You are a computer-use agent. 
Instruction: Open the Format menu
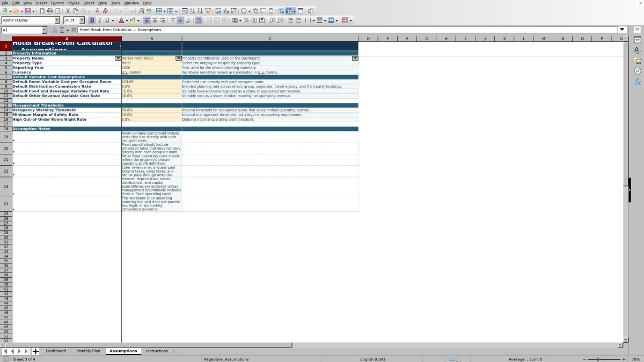point(57,3)
